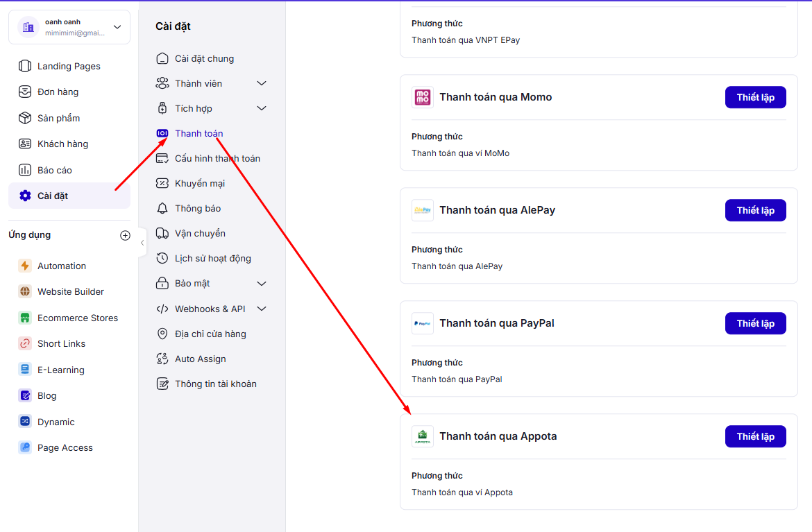The image size is (812, 532).
Task: Click Thiết lập for Thanh toán qua Momo
Action: 755,97
